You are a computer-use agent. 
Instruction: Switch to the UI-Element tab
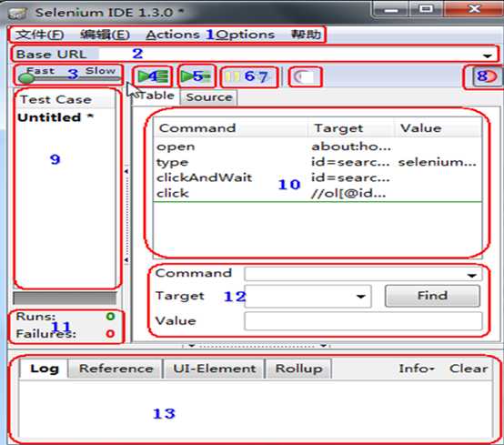click(215, 369)
